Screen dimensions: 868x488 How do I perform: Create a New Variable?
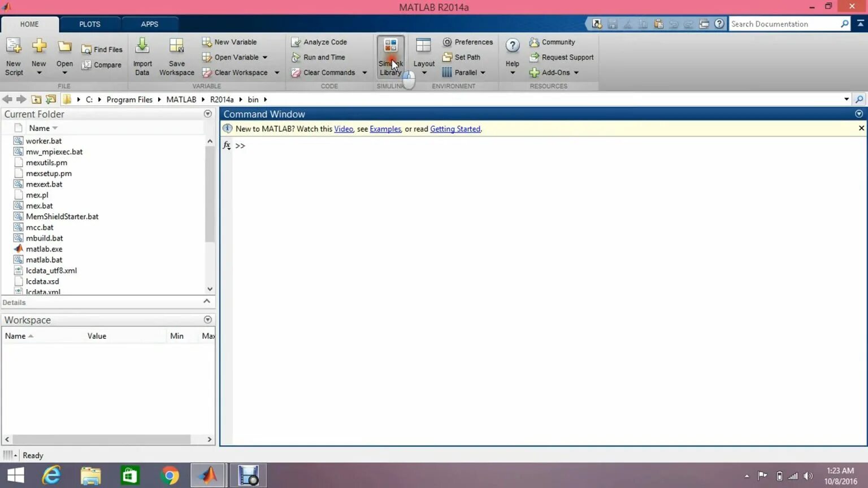(x=229, y=42)
